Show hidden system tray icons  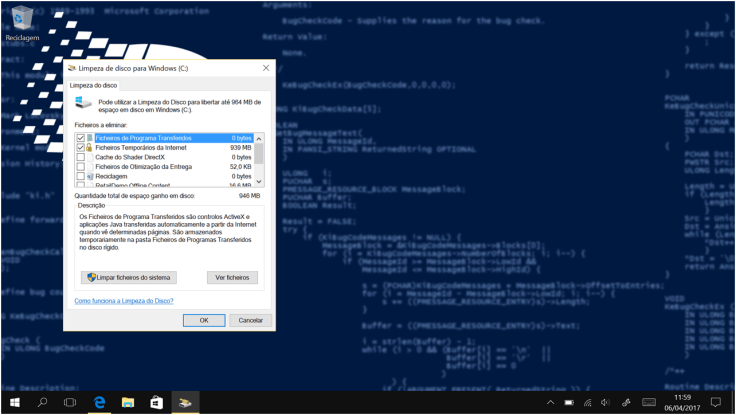click(x=549, y=402)
